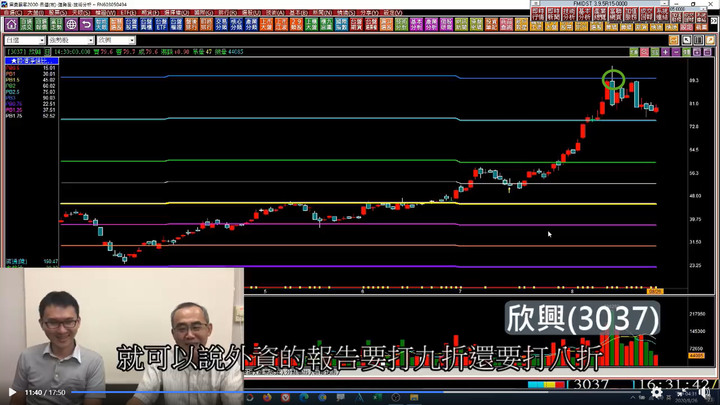Click 基本 分析 in FMIDST window
The height and width of the screenshot is (405, 720).
coord(584,14)
